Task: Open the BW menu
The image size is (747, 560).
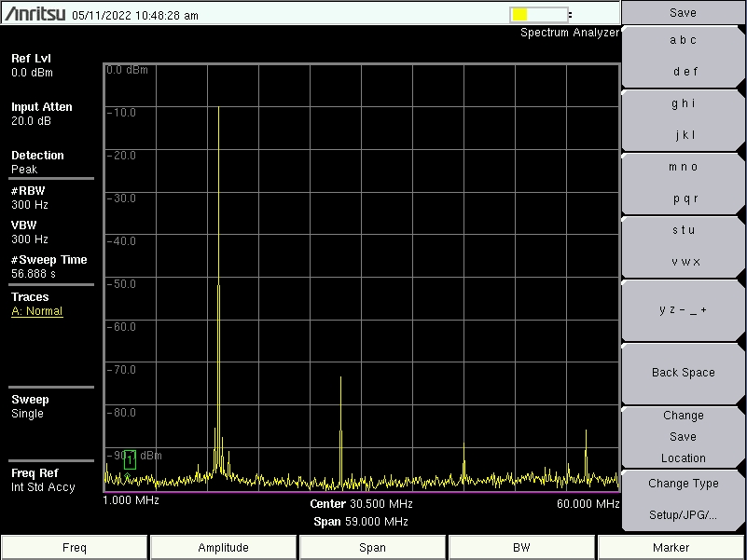Action: pyautogui.click(x=522, y=548)
